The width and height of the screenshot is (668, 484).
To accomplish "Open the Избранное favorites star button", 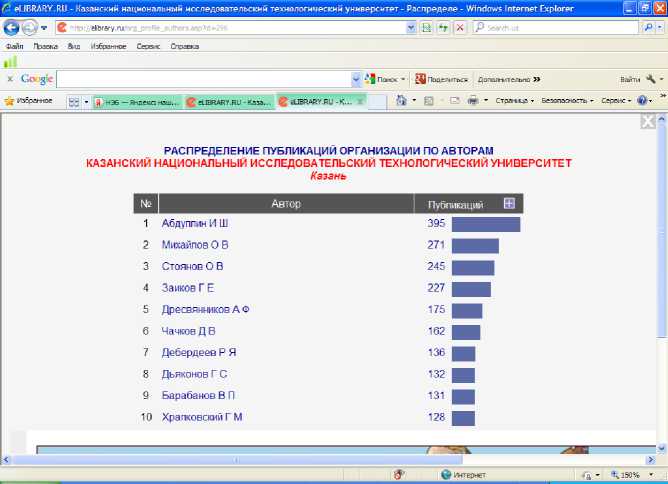I will [28, 101].
